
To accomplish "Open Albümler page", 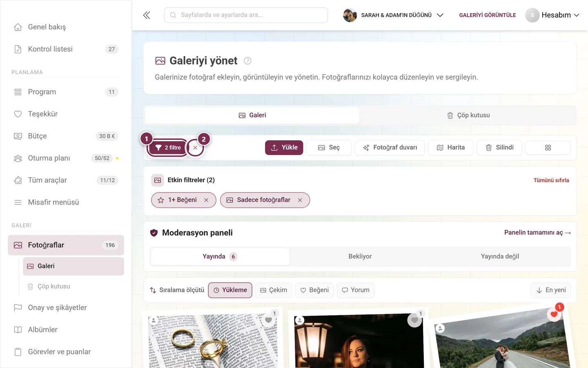I will pos(66,330).
